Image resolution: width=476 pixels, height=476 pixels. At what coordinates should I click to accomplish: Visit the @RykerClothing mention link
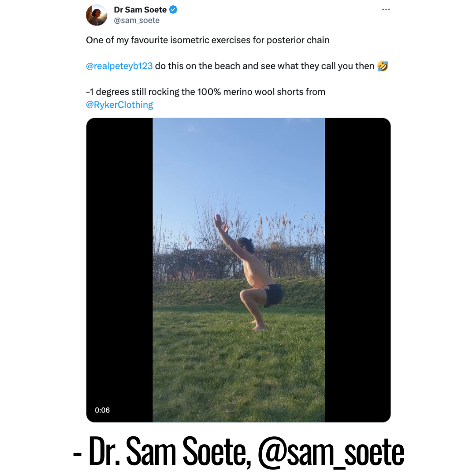[119, 105]
